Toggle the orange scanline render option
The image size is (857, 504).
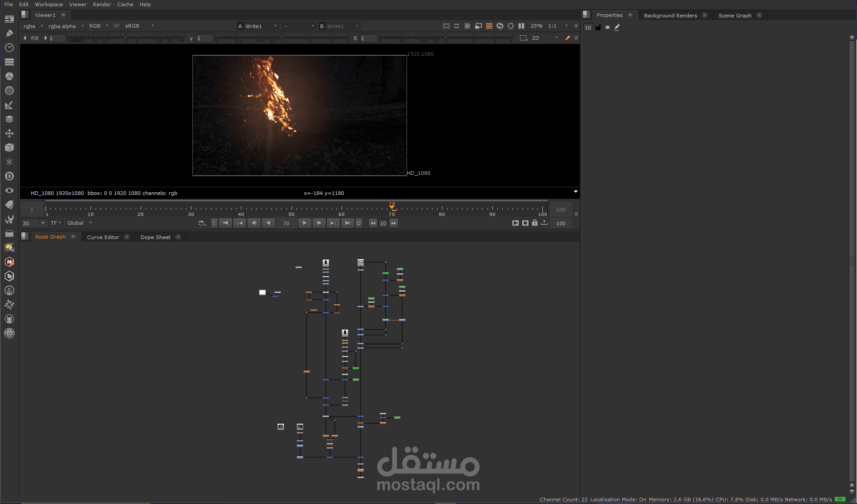(489, 26)
